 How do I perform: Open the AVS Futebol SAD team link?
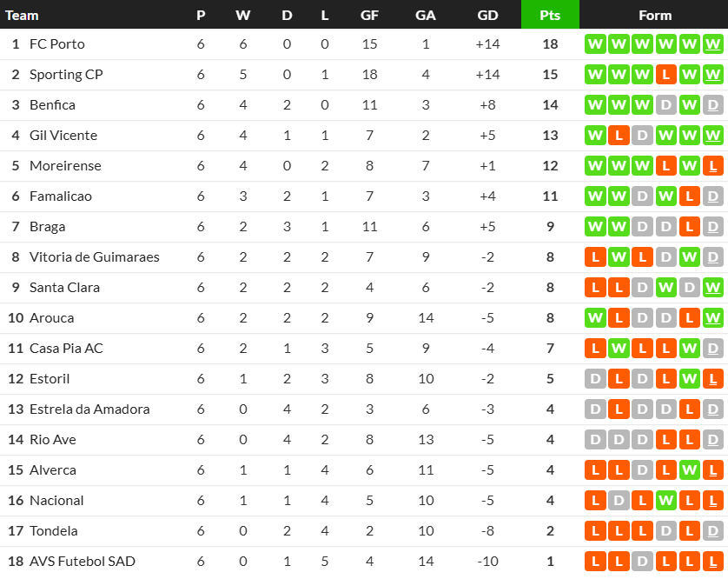click(x=83, y=562)
